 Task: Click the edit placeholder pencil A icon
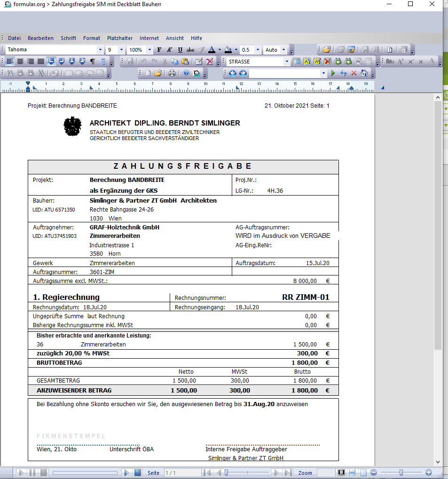pyautogui.click(x=317, y=62)
